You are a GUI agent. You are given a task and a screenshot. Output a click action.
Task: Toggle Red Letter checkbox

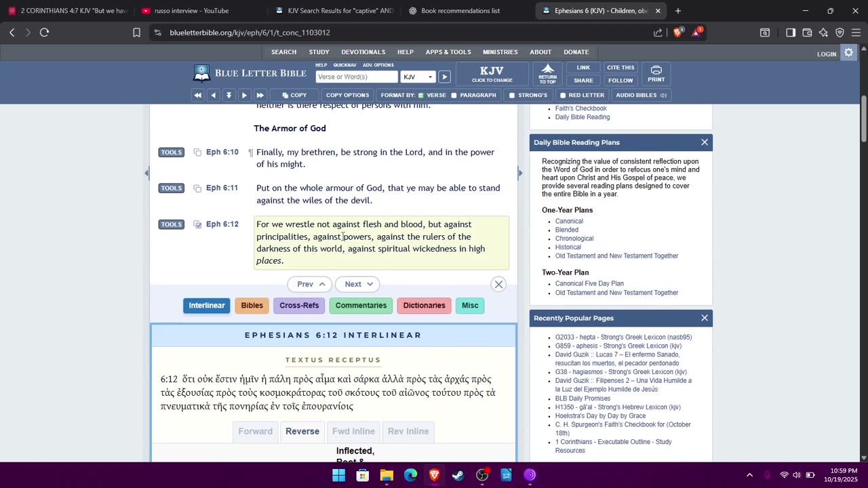562,96
